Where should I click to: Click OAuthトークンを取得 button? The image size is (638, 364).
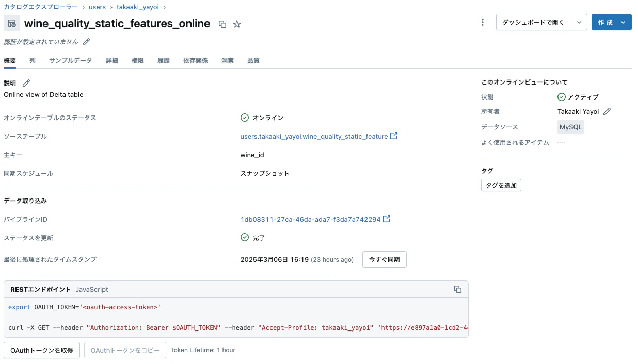coord(42,350)
